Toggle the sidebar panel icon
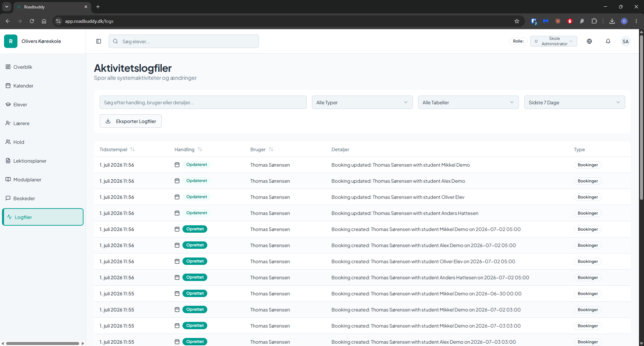 pyautogui.click(x=99, y=41)
